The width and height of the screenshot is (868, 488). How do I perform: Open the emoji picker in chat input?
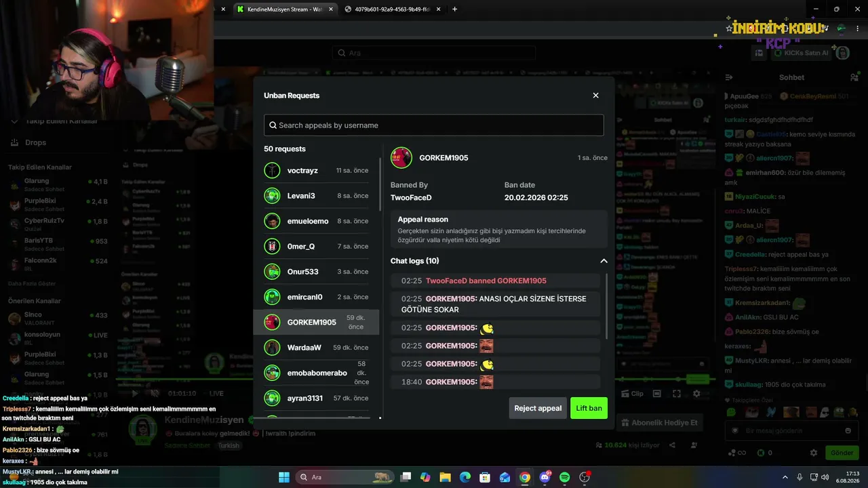pos(848,430)
